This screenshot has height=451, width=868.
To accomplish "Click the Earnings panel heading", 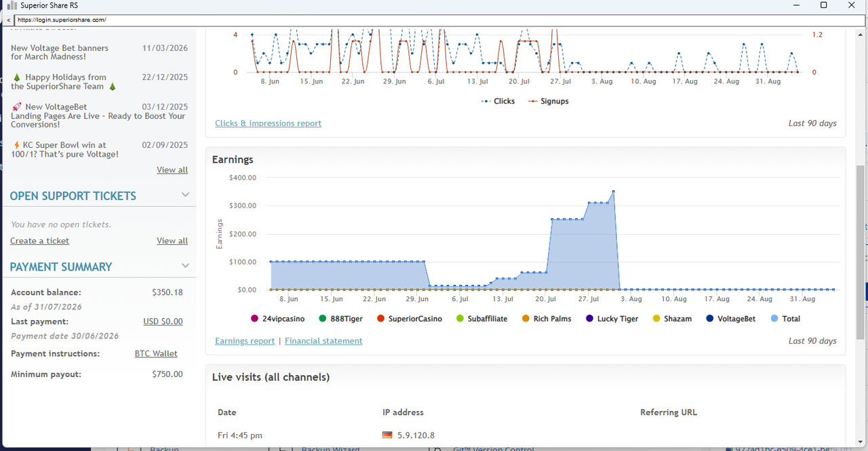I will pos(233,159).
